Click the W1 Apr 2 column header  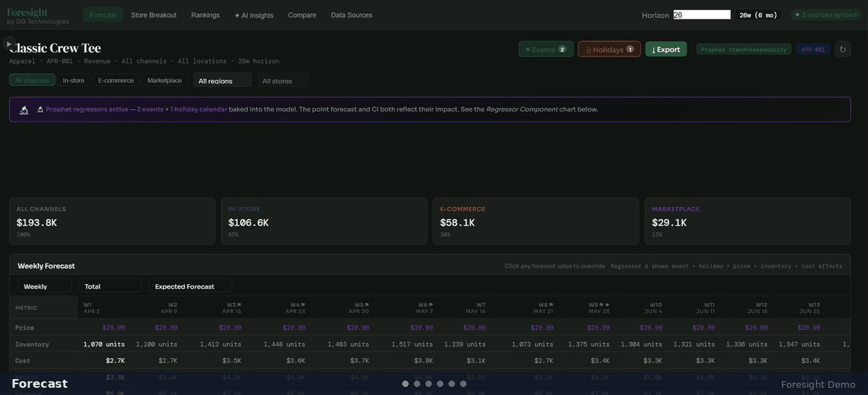(x=92, y=307)
